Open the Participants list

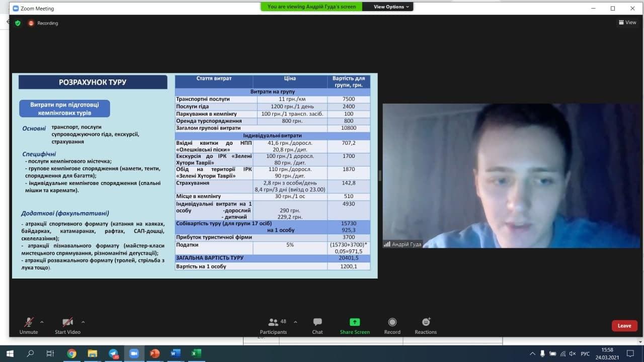point(273,325)
